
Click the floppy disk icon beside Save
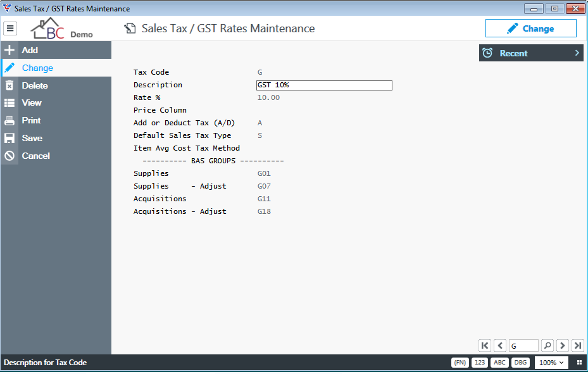(x=9, y=139)
